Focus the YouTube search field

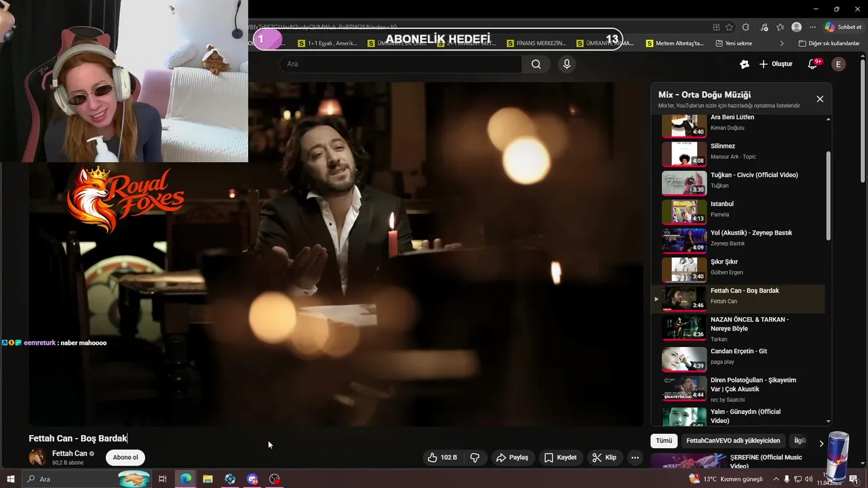point(401,64)
